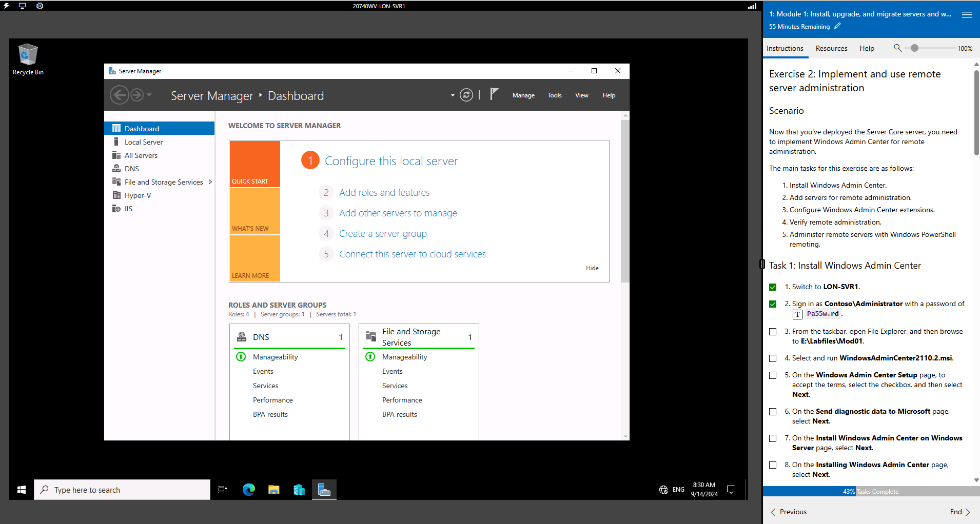
Task: Click the lightning bolt icon in lab toolbar
Action: [7, 6]
